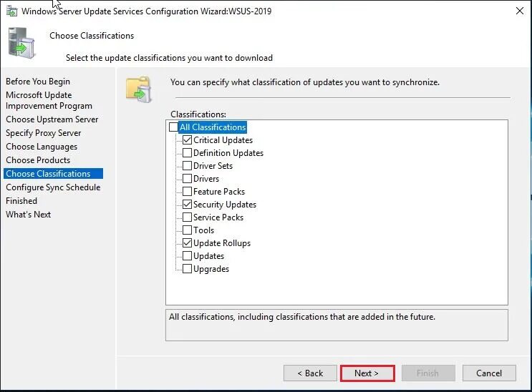Uncheck the Critical Updates checkbox
This screenshot has height=392, width=532.
(x=187, y=140)
